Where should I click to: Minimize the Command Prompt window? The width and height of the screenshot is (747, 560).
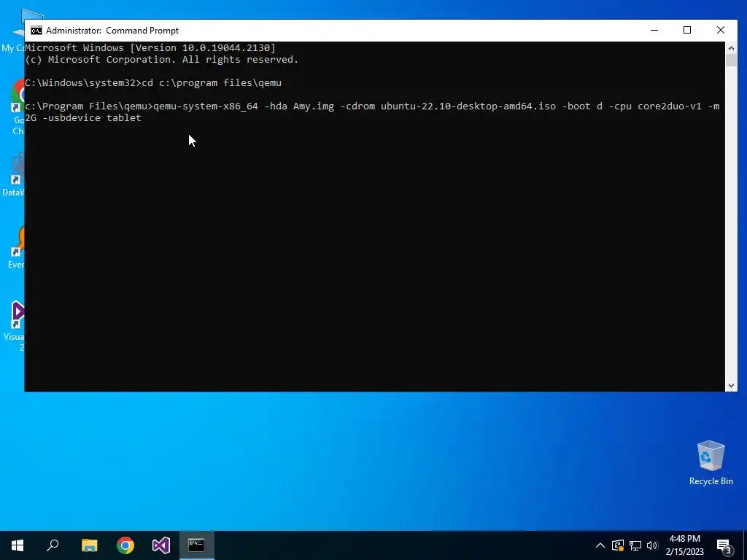[654, 30]
